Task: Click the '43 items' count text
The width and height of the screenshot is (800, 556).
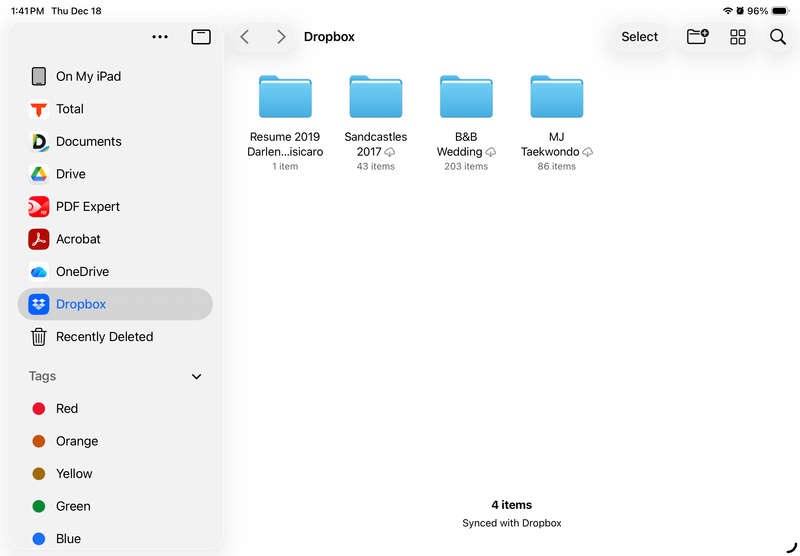Action: (376, 166)
